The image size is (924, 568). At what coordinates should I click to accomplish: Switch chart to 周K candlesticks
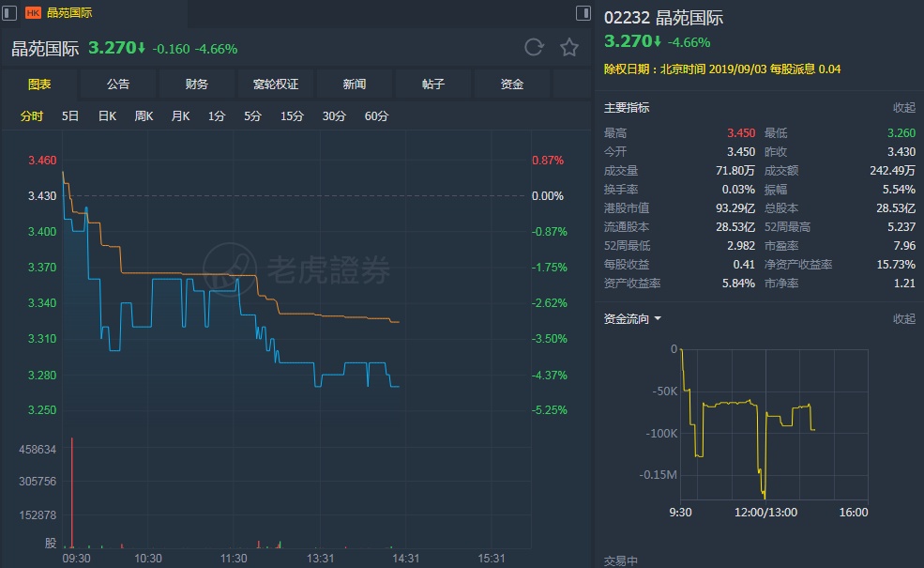[x=144, y=116]
